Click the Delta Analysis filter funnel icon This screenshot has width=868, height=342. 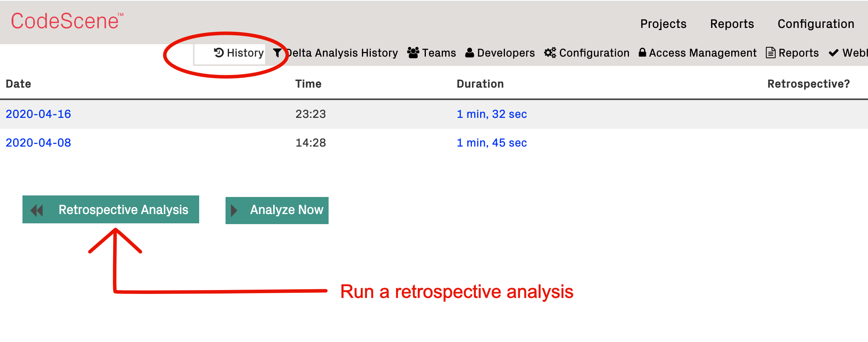click(277, 53)
